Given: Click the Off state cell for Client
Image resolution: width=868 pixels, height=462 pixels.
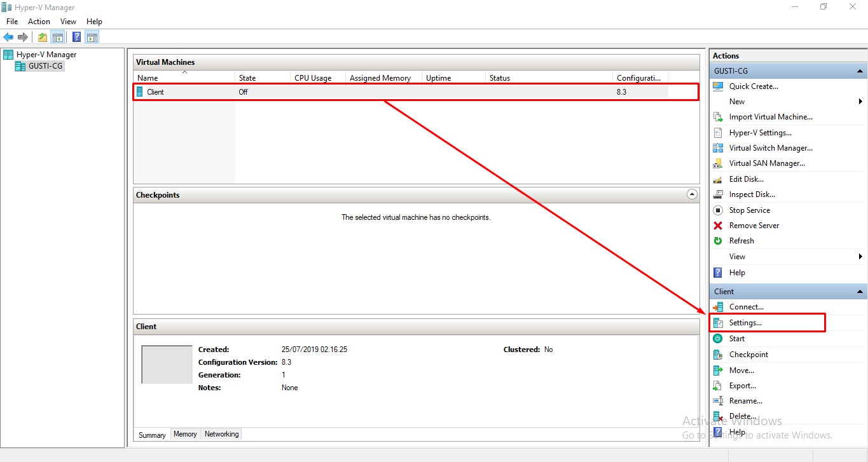Looking at the screenshot, I should click(243, 92).
